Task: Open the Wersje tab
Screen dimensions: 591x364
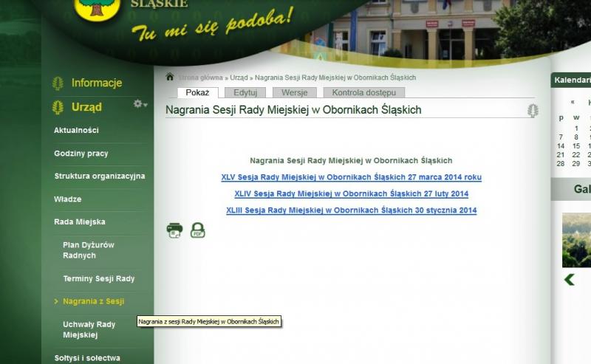Action: coord(295,93)
